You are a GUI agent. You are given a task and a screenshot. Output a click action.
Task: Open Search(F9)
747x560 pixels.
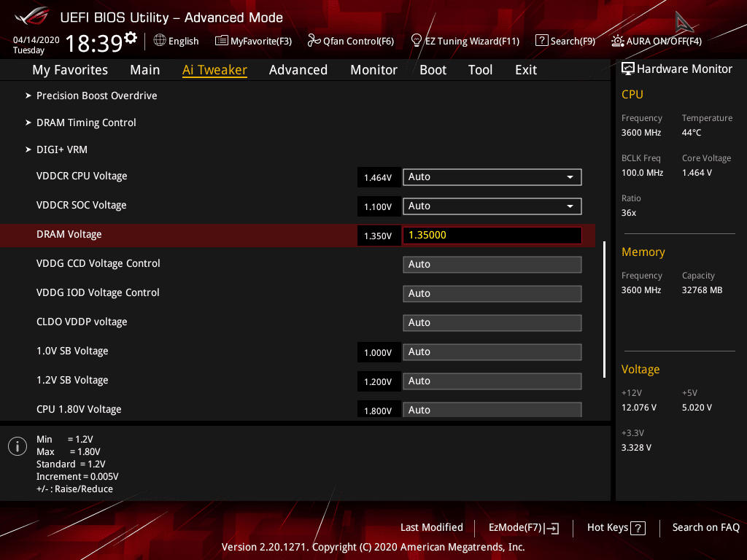click(573, 41)
